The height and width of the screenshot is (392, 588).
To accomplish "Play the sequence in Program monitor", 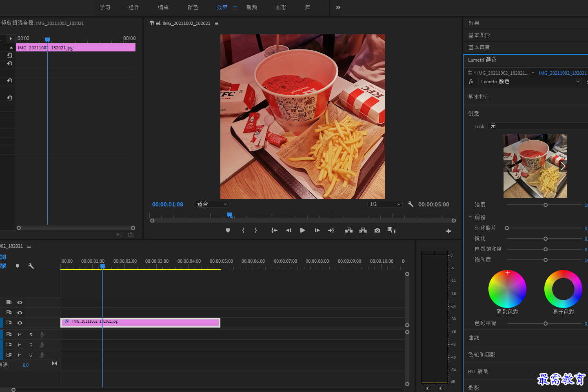I will pos(302,230).
